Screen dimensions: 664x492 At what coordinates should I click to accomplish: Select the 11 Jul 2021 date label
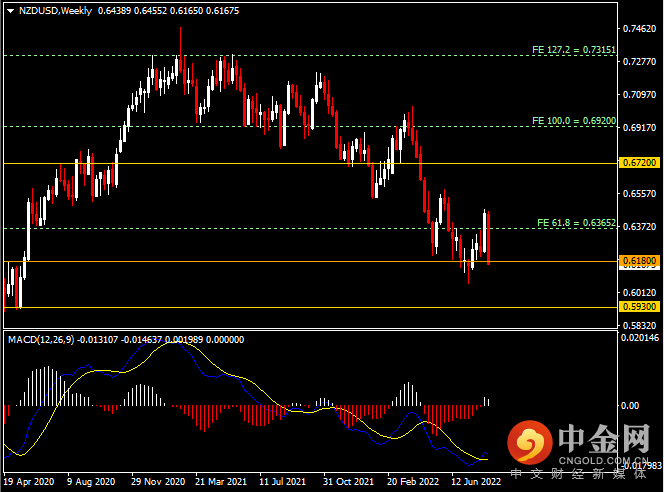tap(282, 482)
